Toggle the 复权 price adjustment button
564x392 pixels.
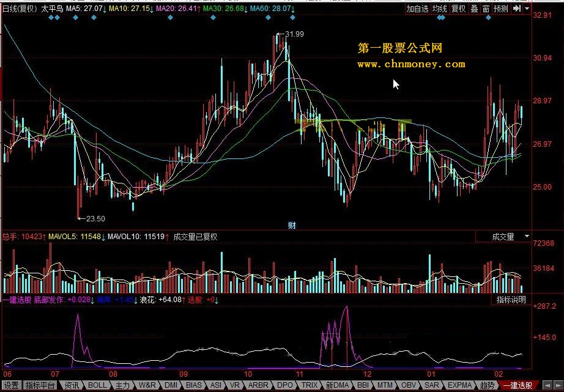pos(458,9)
